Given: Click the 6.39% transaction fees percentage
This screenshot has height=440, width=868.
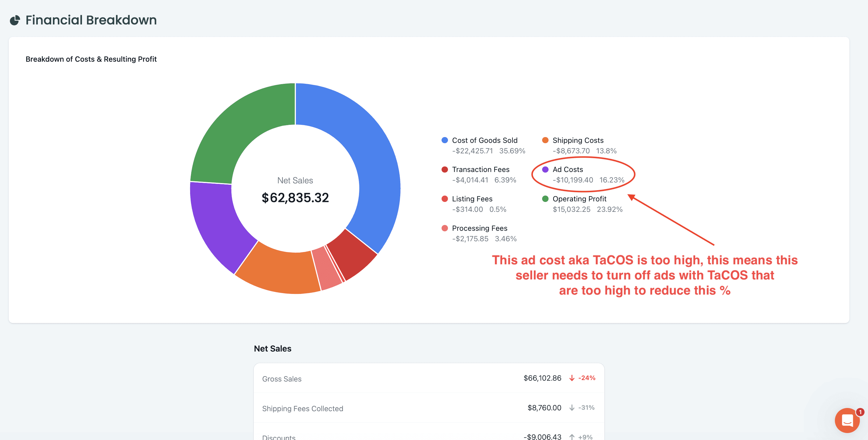Looking at the screenshot, I should point(505,180).
